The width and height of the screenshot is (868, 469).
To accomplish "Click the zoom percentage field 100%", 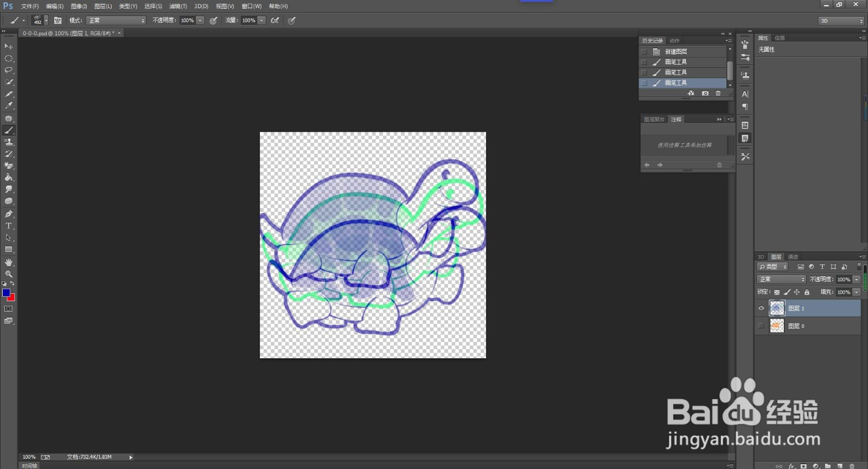I will [x=29, y=457].
